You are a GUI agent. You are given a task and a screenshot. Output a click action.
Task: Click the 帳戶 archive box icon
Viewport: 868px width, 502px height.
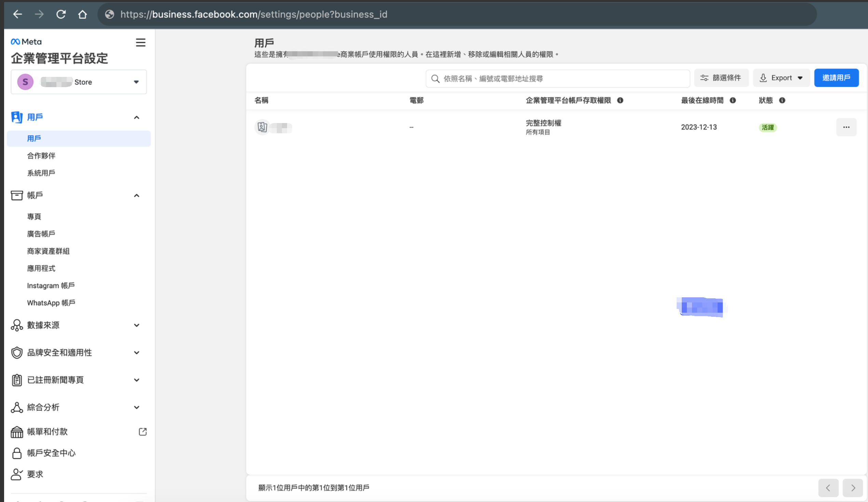pos(17,195)
